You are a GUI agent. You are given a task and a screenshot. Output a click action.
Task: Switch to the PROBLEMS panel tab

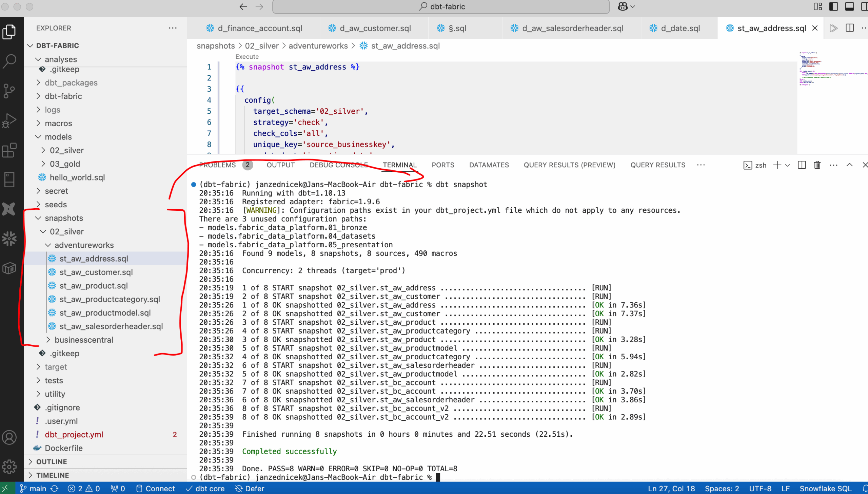[x=217, y=165]
